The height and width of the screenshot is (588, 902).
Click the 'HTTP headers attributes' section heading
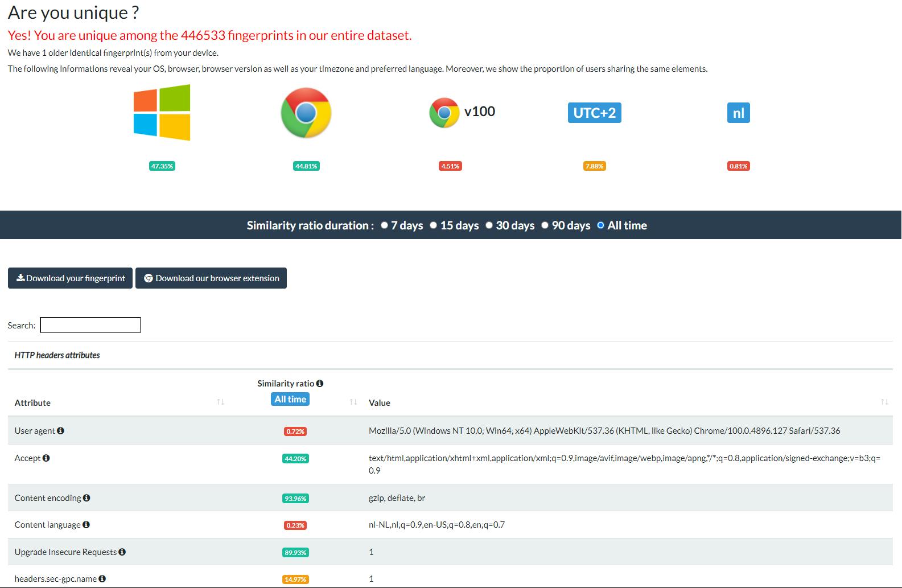click(x=57, y=355)
